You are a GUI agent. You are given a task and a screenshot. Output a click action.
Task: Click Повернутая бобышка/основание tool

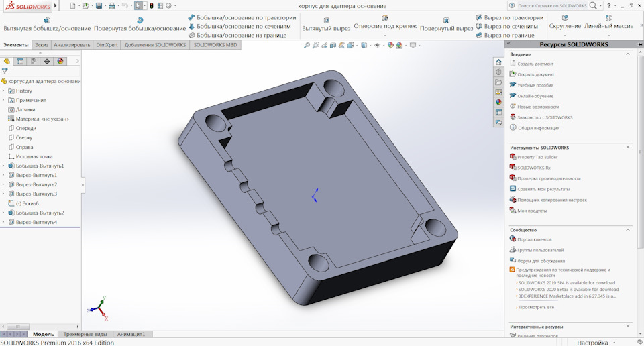pyautogui.click(x=140, y=25)
